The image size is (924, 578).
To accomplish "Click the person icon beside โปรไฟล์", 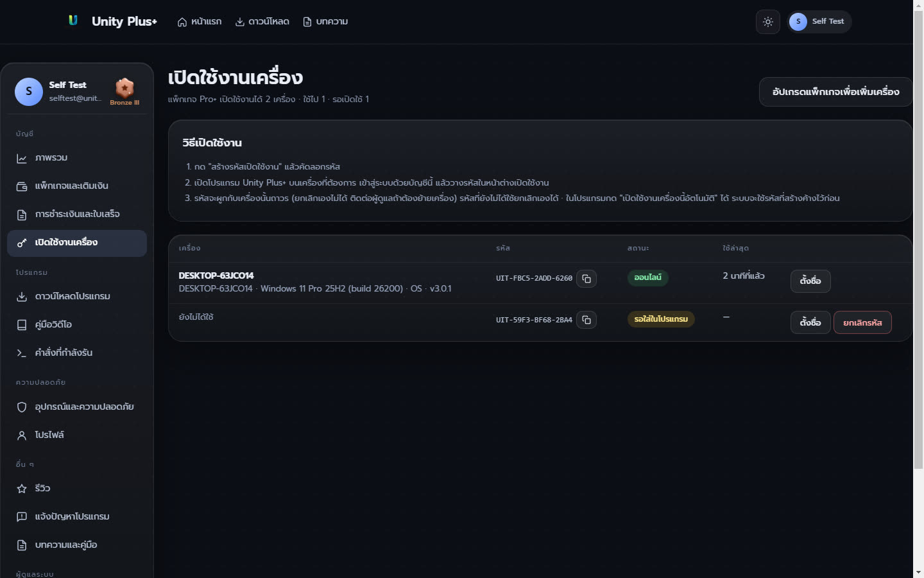I will [22, 435].
